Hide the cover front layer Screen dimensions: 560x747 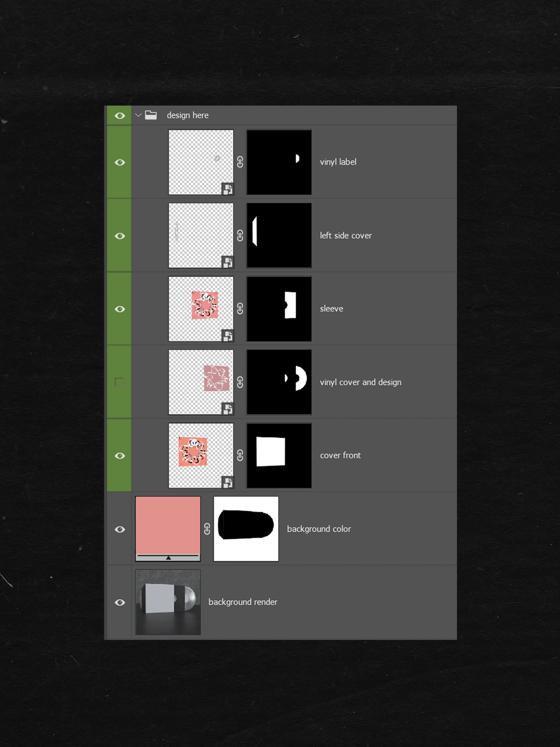click(119, 456)
